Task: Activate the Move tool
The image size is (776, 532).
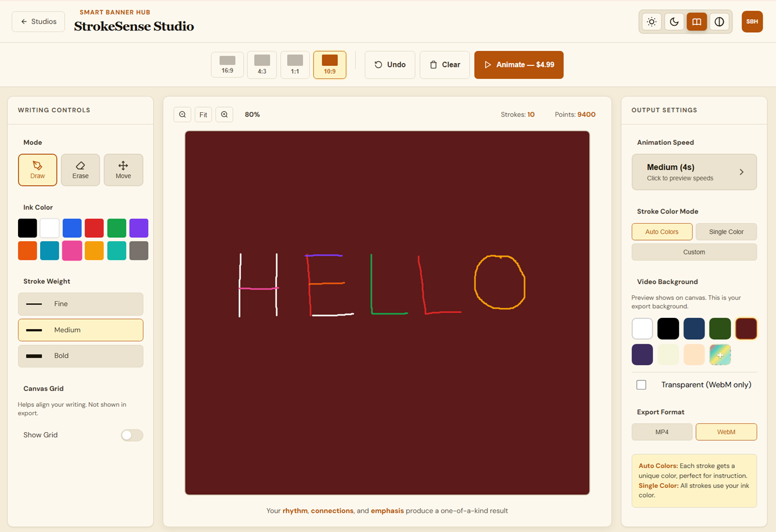Action: point(124,170)
